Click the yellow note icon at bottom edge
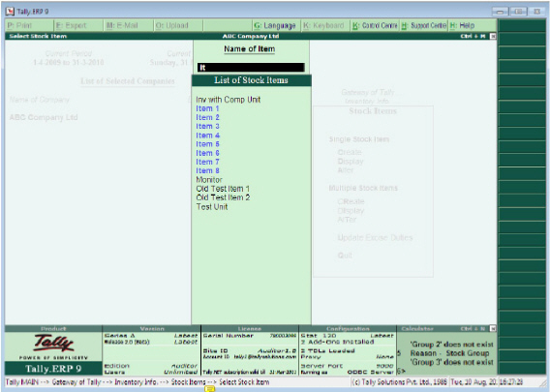 [x=209, y=388]
